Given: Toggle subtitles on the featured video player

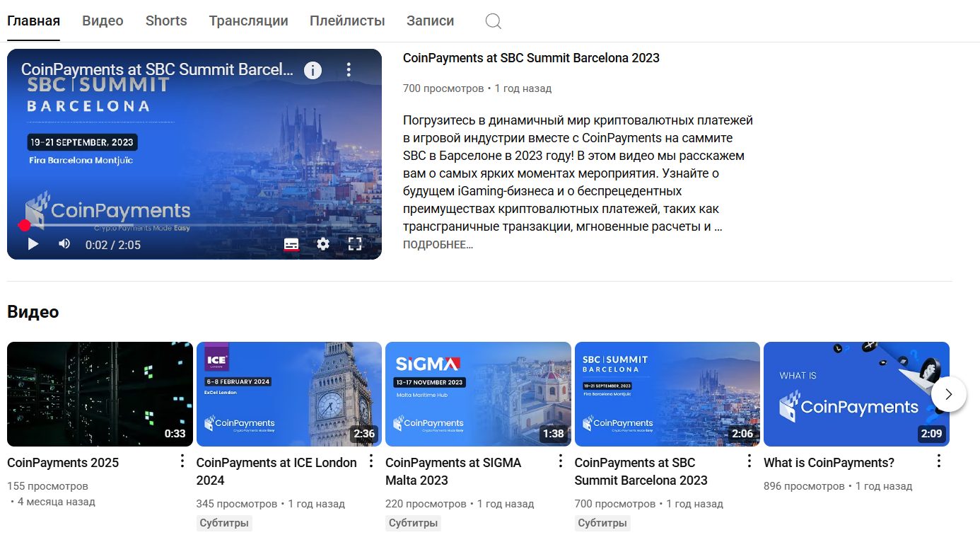Looking at the screenshot, I should 291,244.
